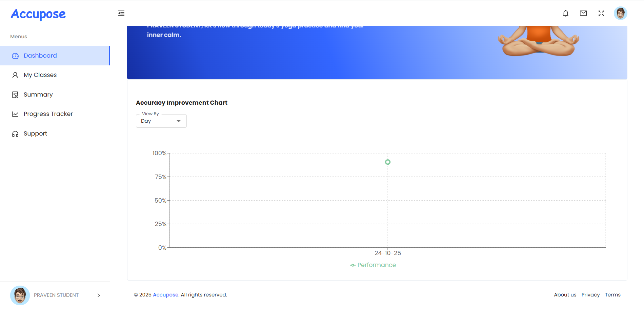Open the Summary menu item
Screen dimensions: 644x309
coord(38,95)
